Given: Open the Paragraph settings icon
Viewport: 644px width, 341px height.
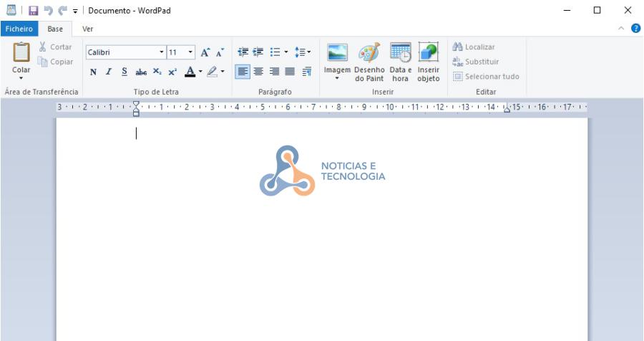Looking at the screenshot, I should point(307,72).
